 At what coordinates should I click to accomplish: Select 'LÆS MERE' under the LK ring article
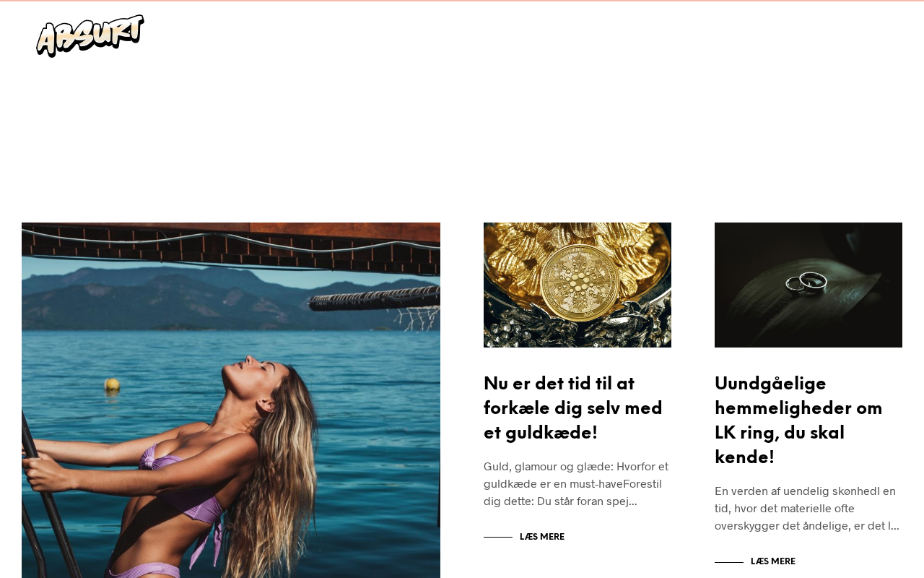(x=773, y=561)
